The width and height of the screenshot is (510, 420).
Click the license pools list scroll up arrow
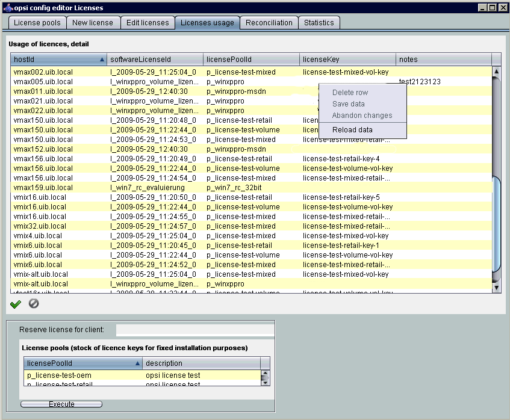click(x=266, y=373)
